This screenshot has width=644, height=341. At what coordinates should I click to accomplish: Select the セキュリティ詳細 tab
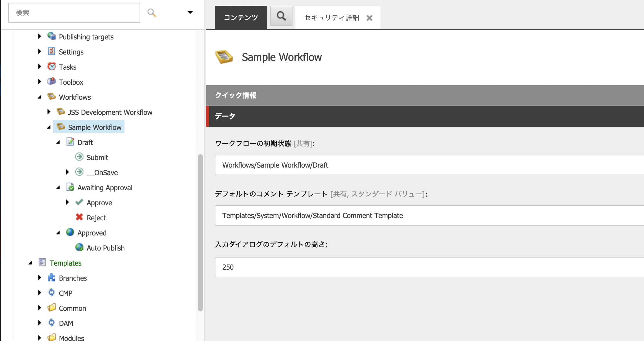click(x=332, y=17)
